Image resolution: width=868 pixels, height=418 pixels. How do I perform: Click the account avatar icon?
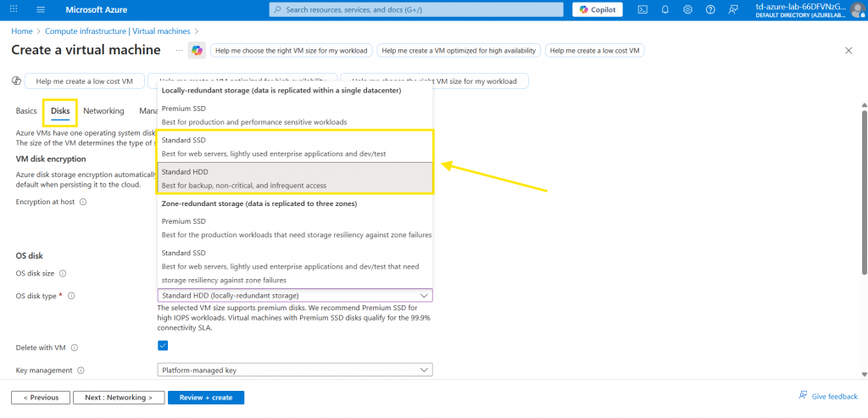856,9
